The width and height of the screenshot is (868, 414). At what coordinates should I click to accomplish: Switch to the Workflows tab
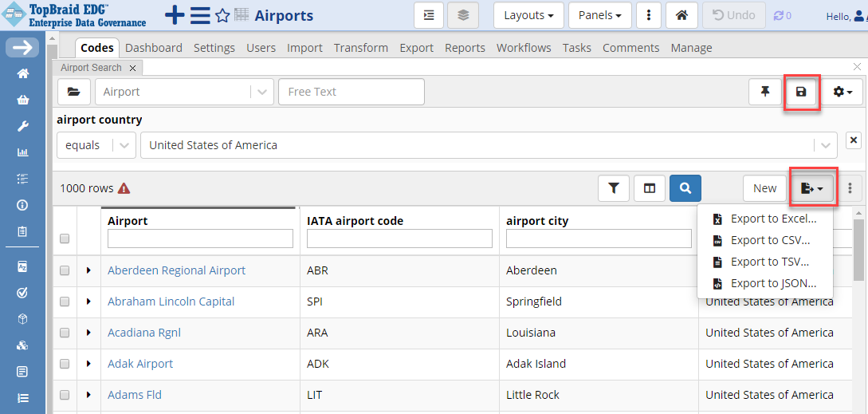(524, 48)
